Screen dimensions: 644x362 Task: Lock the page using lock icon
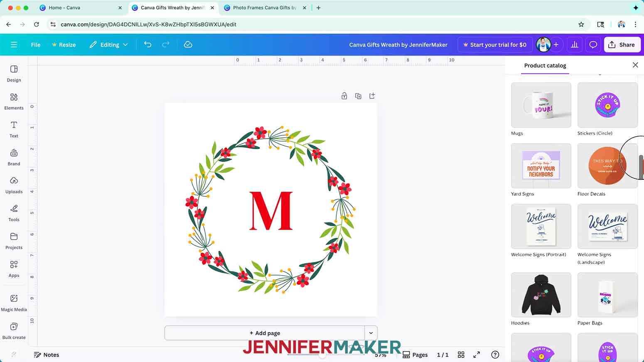click(x=344, y=96)
